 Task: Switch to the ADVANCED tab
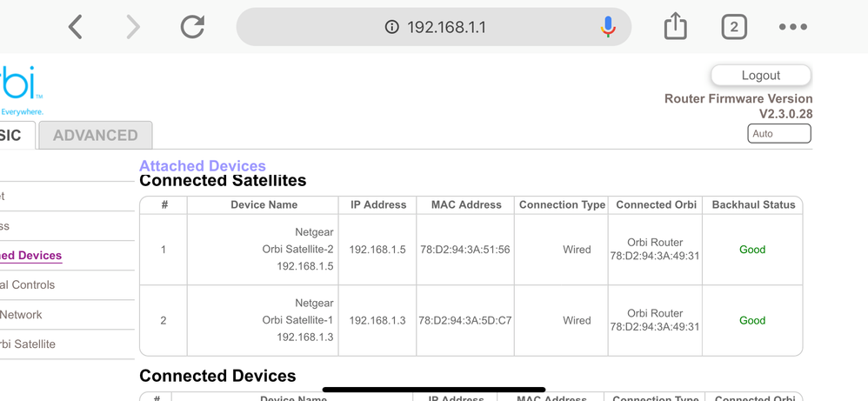click(95, 135)
